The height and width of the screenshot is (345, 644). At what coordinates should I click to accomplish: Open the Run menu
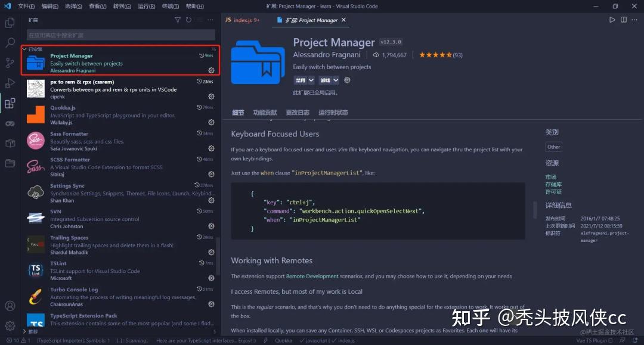146,6
